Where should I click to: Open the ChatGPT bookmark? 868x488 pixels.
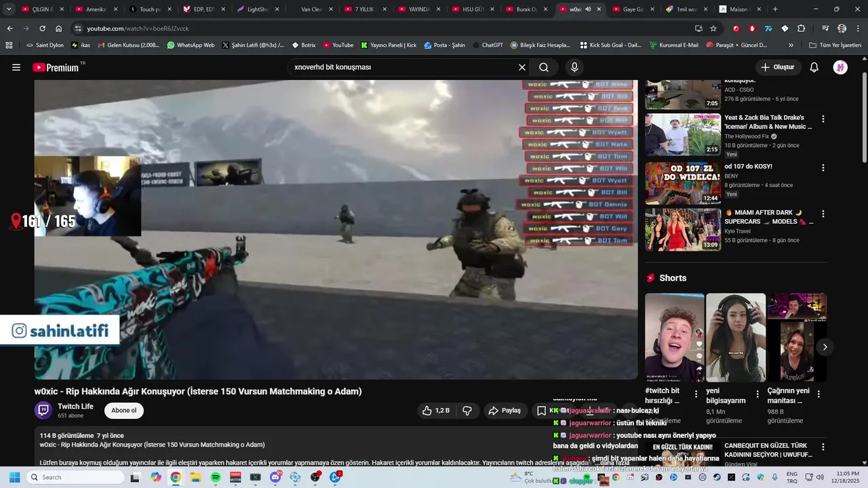pyautogui.click(x=487, y=45)
